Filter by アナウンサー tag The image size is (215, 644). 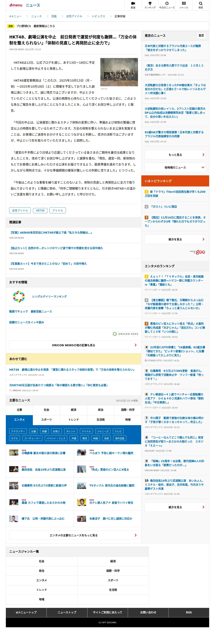click(18, 431)
